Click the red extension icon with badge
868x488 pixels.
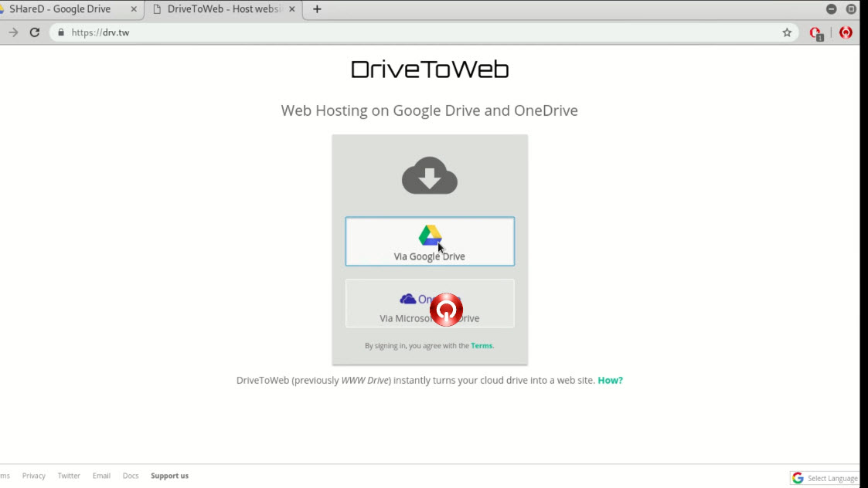[x=816, y=33]
